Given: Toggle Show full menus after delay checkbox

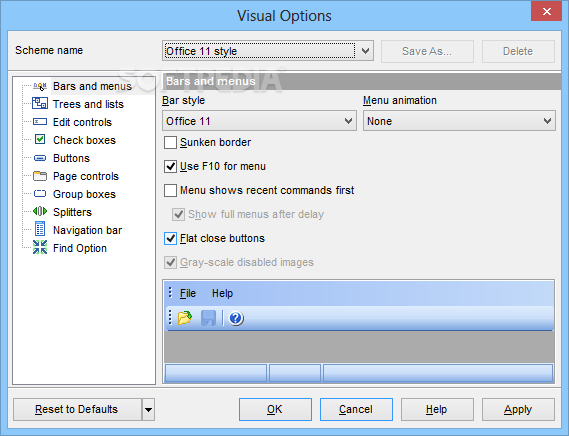Looking at the screenshot, I should coord(178,214).
